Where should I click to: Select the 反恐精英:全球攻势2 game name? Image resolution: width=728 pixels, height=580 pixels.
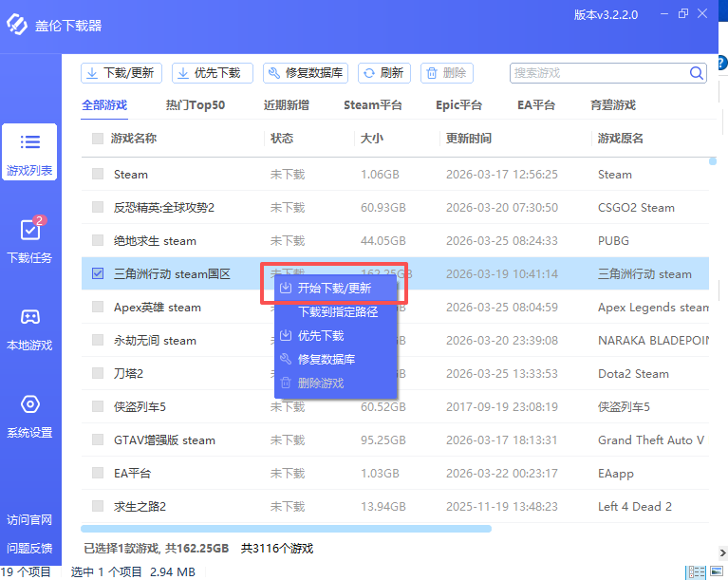pyautogui.click(x=164, y=208)
